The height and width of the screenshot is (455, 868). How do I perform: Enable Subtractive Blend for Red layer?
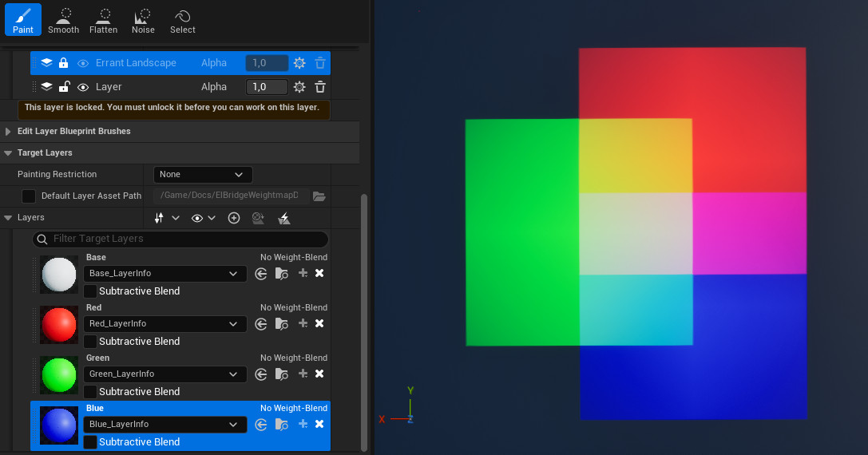[x=90, y=342]
